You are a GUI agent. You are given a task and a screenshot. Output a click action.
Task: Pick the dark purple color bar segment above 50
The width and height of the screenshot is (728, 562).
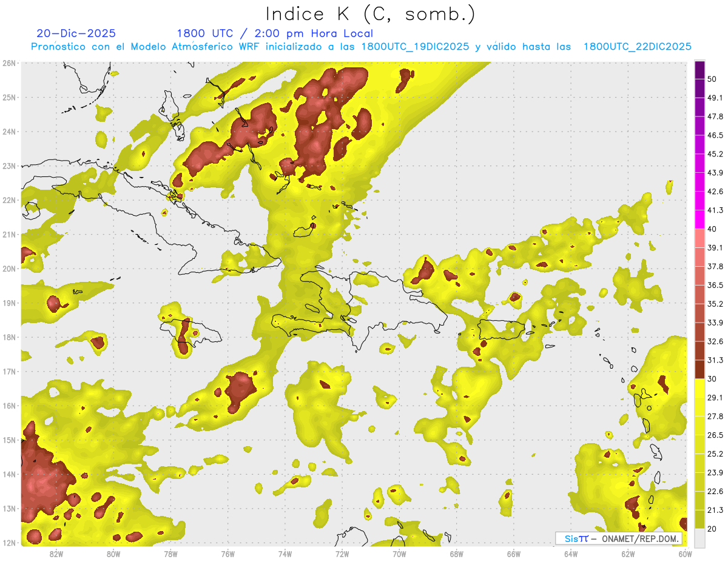pos(699,70)
